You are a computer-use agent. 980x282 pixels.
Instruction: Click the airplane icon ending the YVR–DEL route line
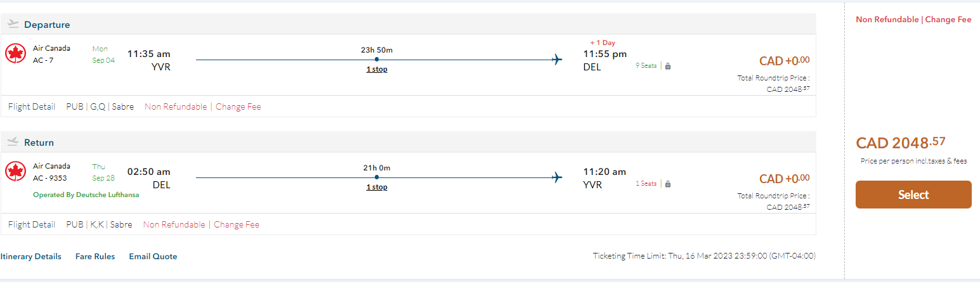tap(557, 60)
